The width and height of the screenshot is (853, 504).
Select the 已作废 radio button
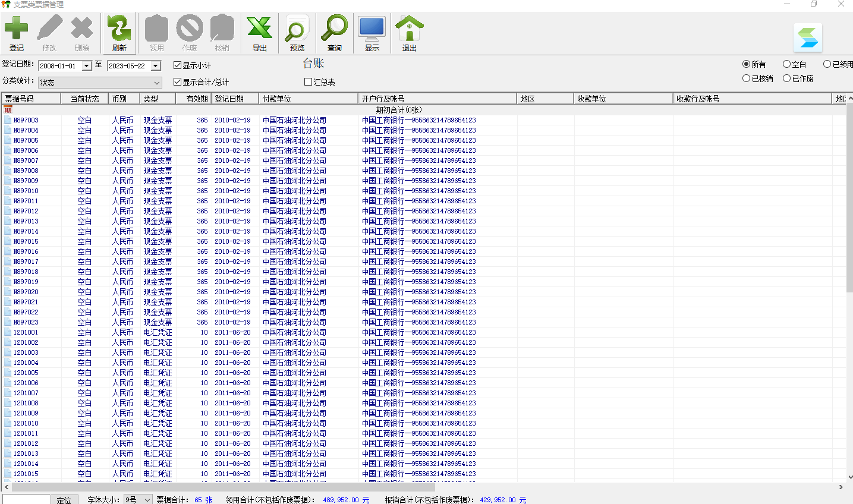[786, 78]
